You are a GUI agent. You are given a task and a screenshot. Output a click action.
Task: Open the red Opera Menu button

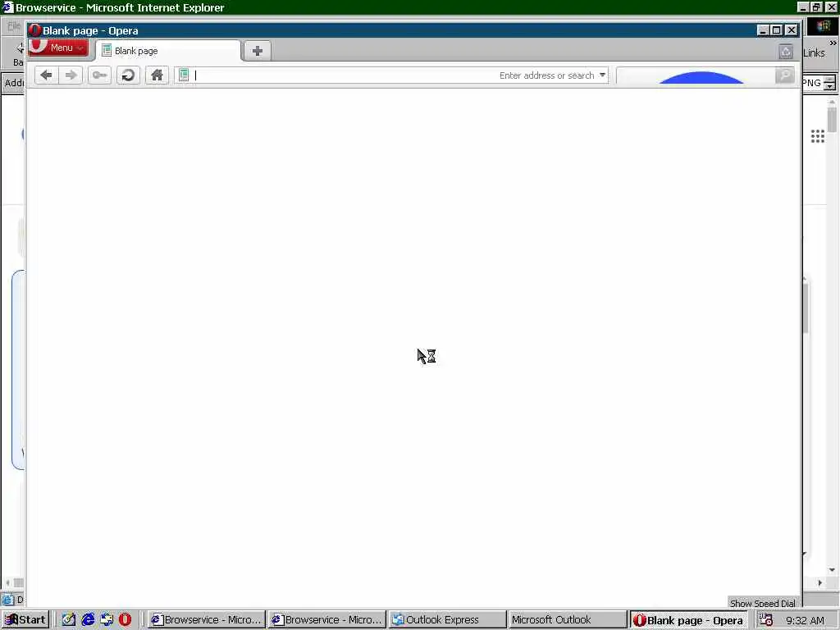[58, 48]
